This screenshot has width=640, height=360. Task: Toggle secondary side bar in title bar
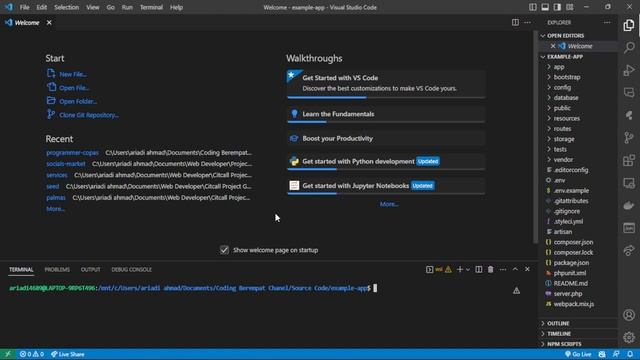coord(557,7)
